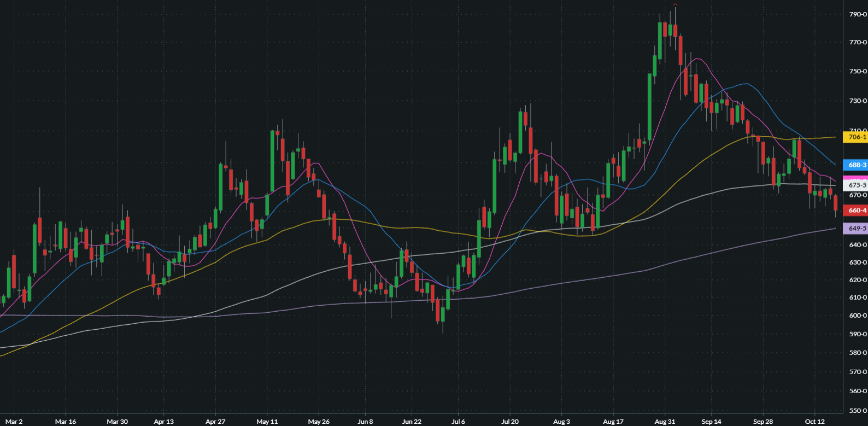The width and height of the screenshot is (868, 426).
Task: Click the 620-0 price axis label
Action: pos(858,280)
